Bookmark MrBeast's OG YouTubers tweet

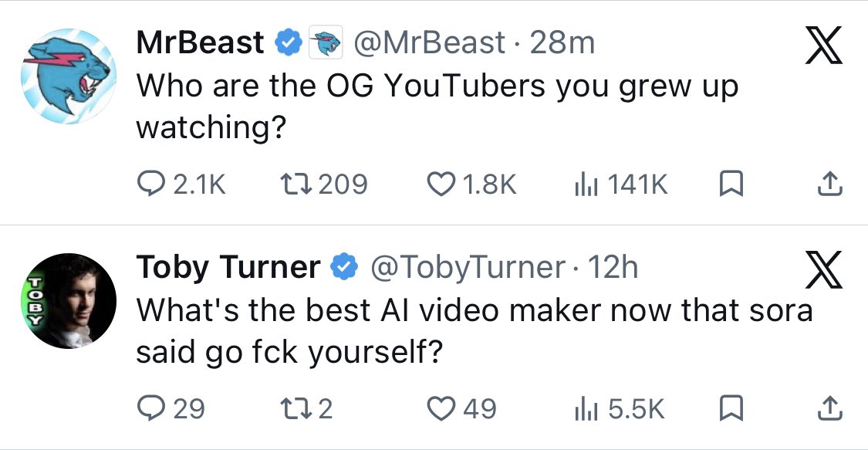pyautogui.click(x=730, y=184)
